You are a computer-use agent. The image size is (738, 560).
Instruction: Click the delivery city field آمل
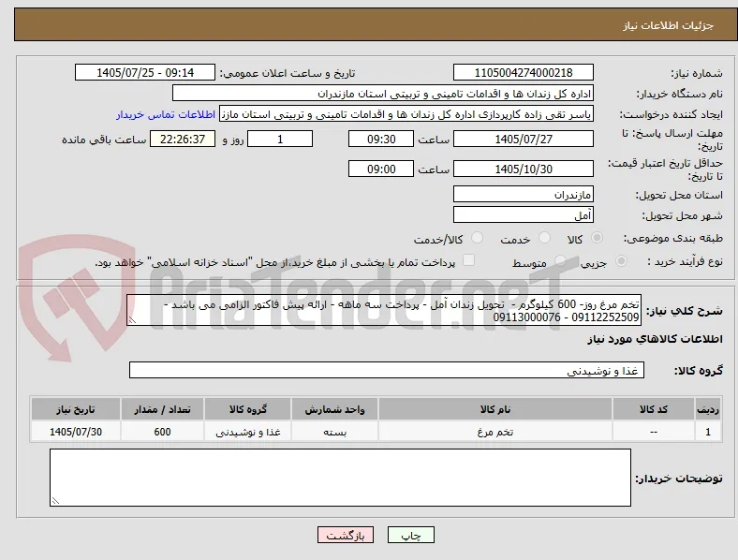point(524,215)
